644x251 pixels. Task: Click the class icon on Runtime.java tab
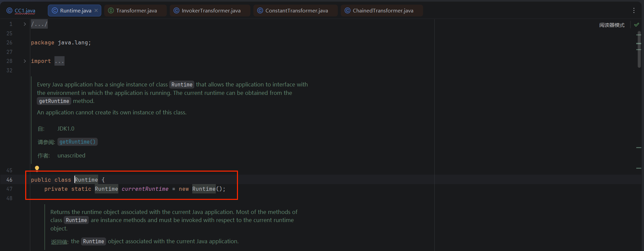coord(55,11)
